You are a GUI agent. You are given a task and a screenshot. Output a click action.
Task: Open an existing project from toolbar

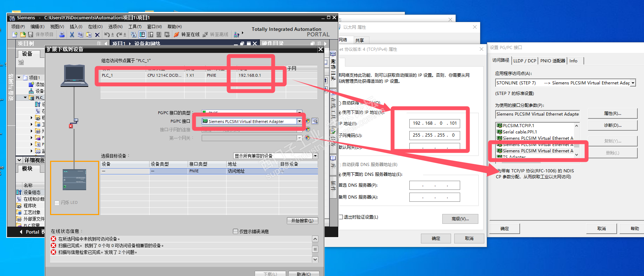click(x=23, y=34)
